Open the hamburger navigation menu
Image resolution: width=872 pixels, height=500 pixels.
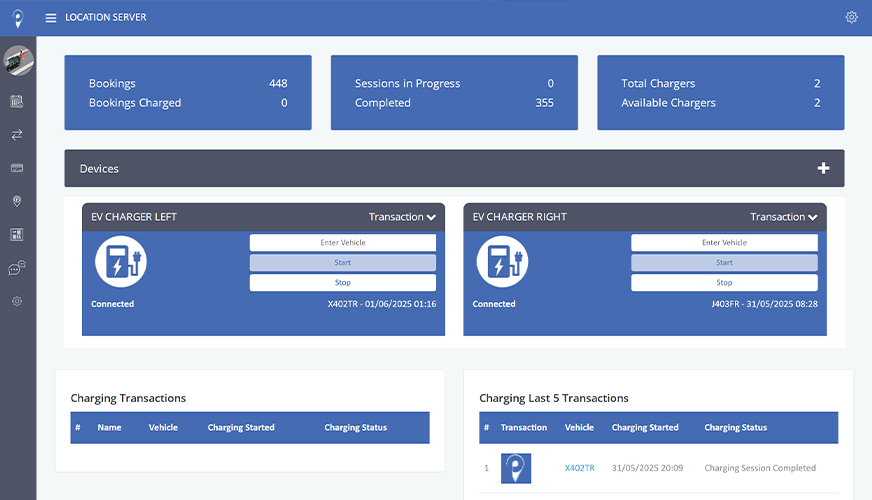point(51,18)
